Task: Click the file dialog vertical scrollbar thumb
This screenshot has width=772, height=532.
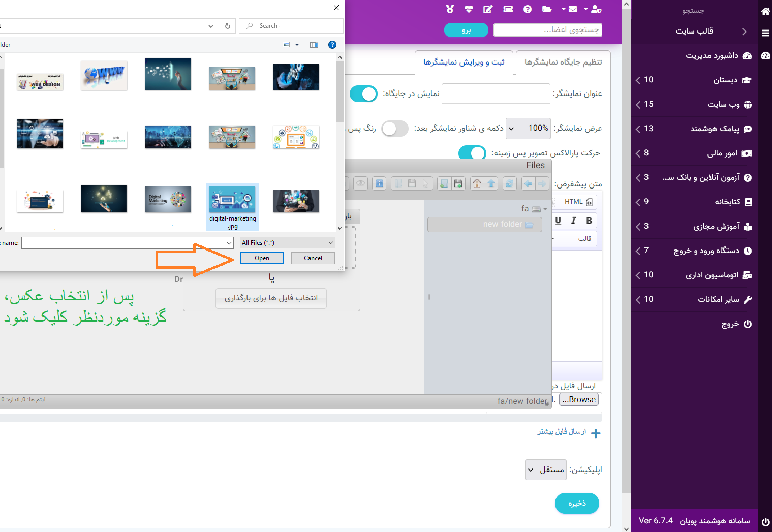Action: tap(339, 91)
